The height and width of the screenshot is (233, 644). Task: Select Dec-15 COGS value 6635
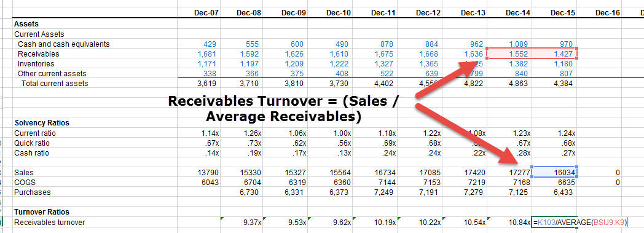tap(554, 182)
